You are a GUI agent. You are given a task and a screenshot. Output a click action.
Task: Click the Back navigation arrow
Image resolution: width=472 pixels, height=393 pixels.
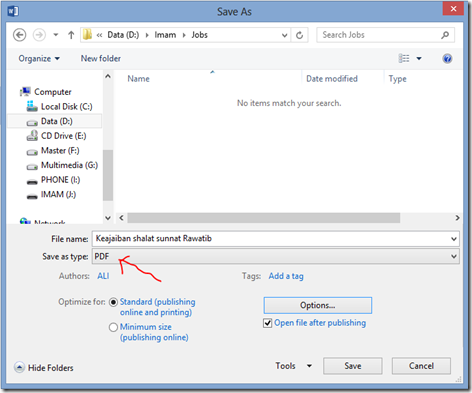click(20, 35)
